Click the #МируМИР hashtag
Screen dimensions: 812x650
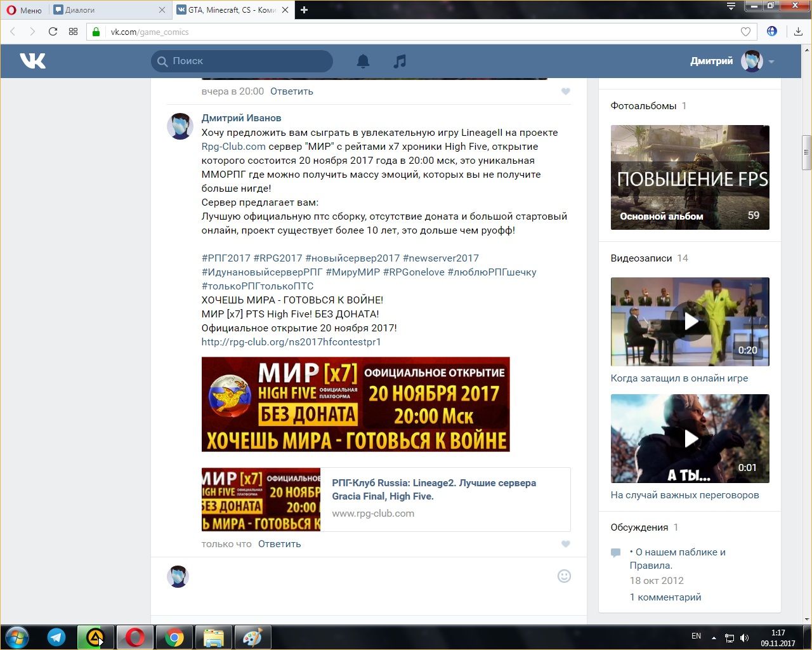click(x=353, y=272)
